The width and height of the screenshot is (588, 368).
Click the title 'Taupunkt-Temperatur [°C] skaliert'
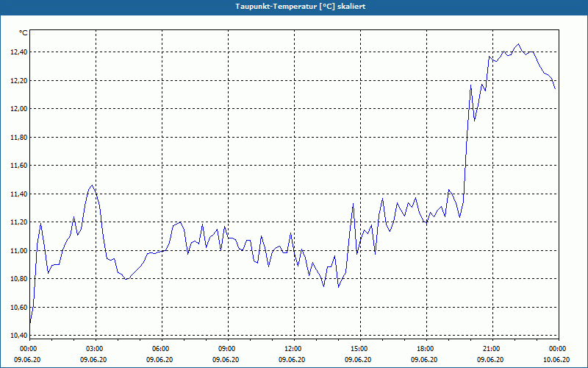(x=301, y=7)
